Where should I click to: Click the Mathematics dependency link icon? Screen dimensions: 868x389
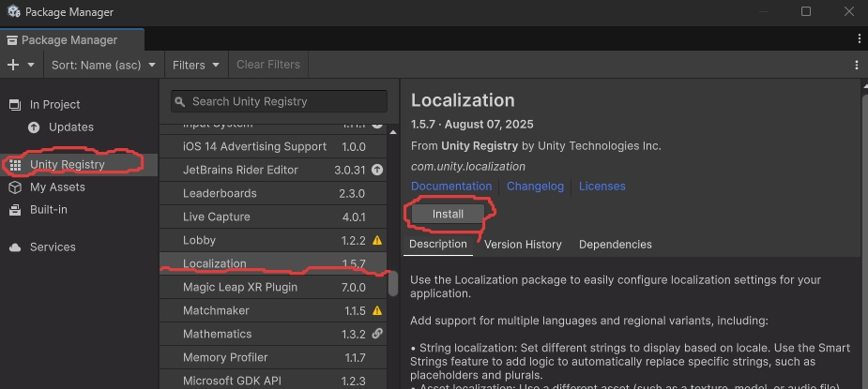tap(377, 334)
